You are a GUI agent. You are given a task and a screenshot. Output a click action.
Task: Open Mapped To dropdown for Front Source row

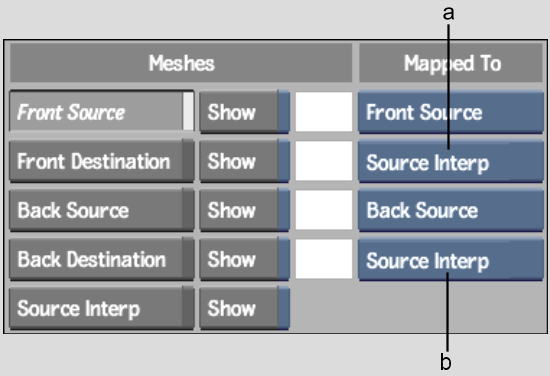click(451, 112)
